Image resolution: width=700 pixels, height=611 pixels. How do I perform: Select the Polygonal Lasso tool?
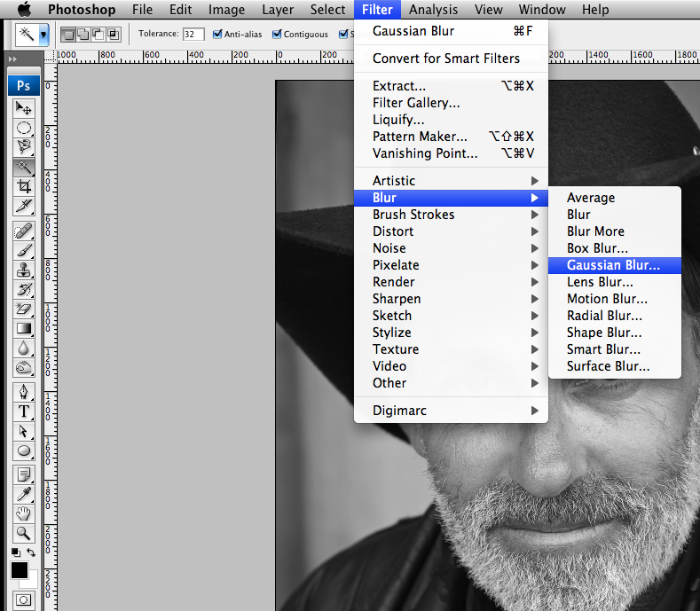(23, 147)
